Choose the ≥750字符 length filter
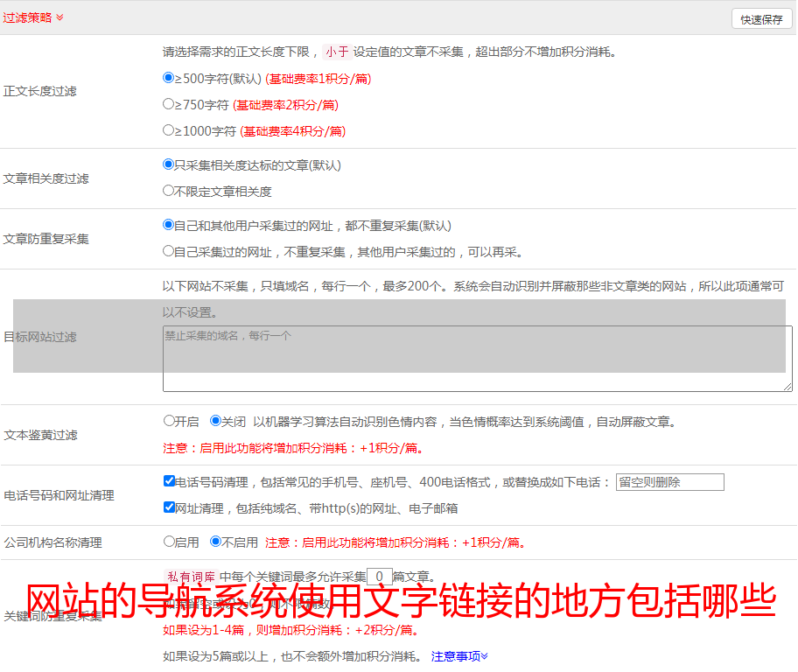Viewport: 798px width, 672px height. click(169, 104)
